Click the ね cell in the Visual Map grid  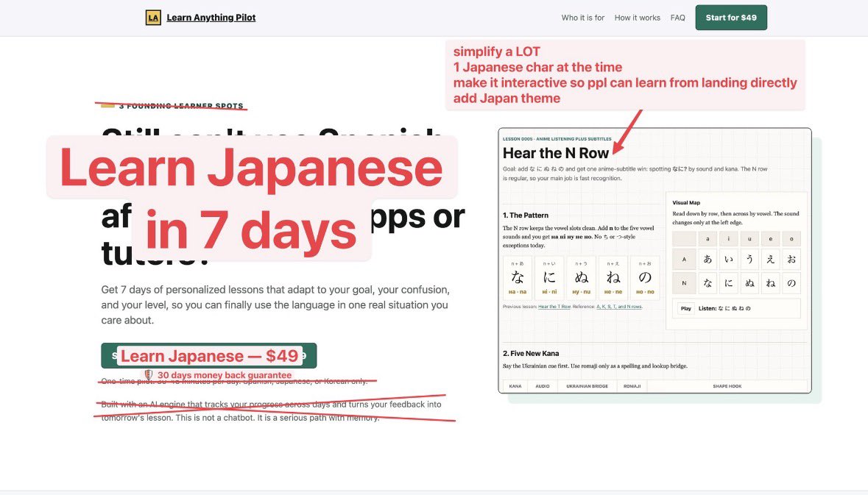point(771,283)
